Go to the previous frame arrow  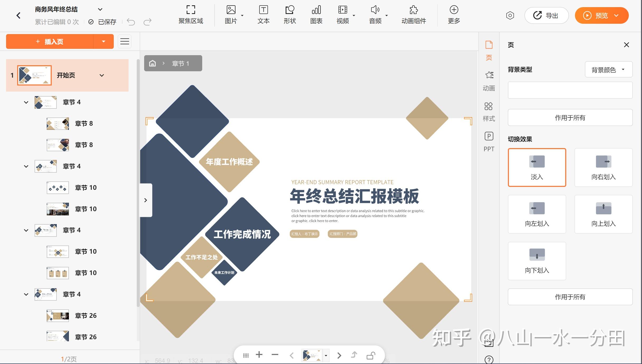click(x=292, y=355)
